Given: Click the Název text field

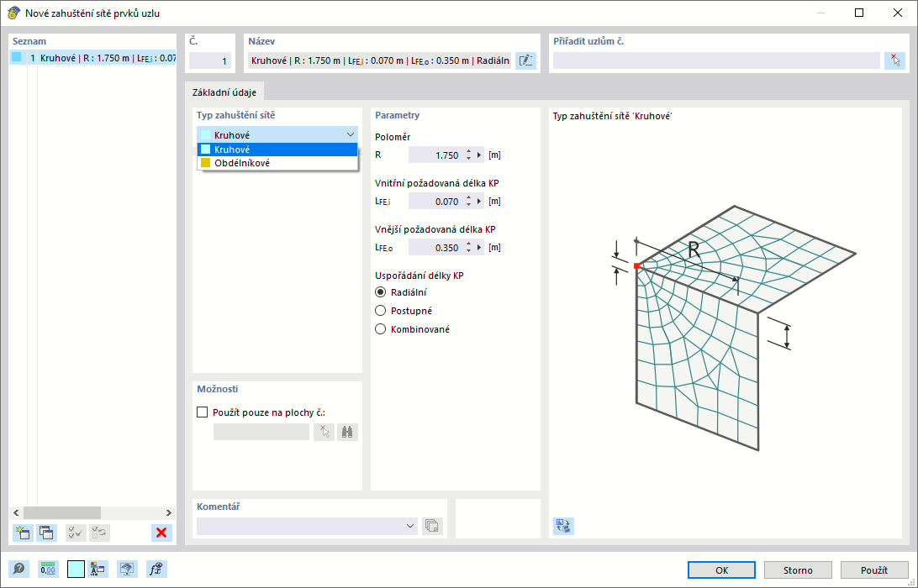Looking at the screenshot, I should tap(379, 60).
